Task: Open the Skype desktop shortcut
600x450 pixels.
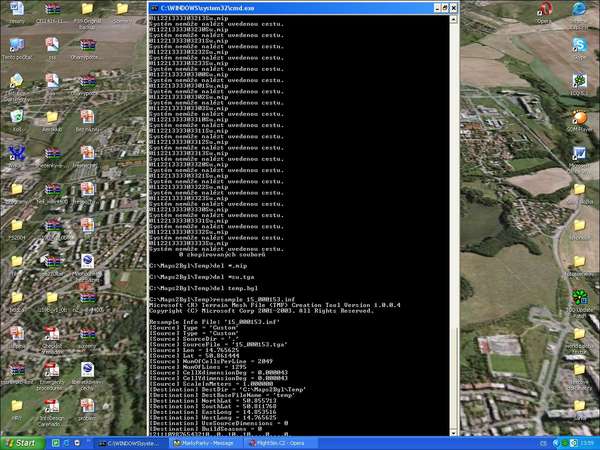Action: point(580,47)
